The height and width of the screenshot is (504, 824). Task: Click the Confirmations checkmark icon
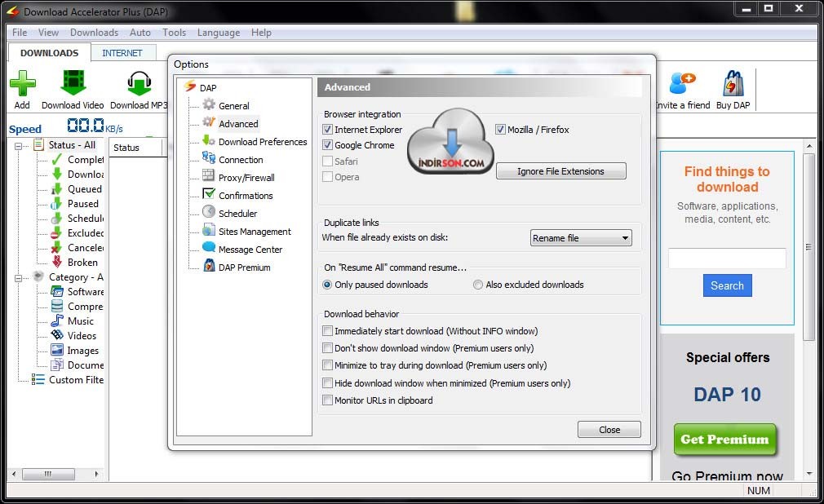pos(209,194)
